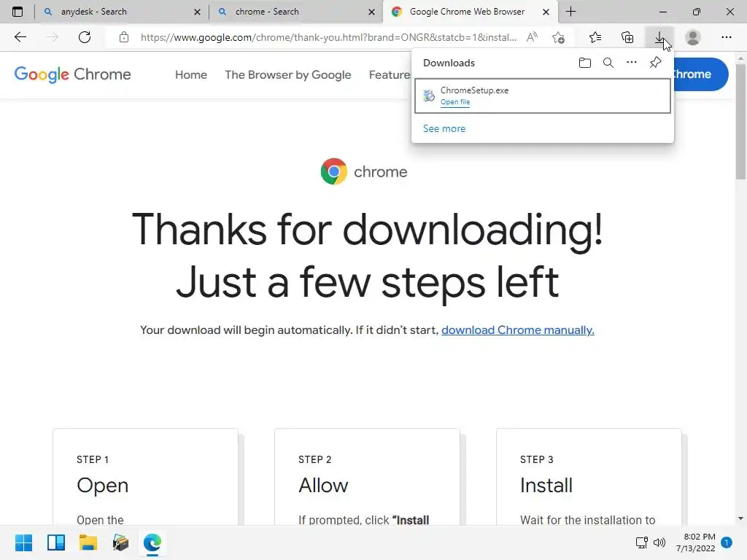This screenshot has width=747, height=560.
Task: Click download Chrome manually link
Action: coord(518,330)
